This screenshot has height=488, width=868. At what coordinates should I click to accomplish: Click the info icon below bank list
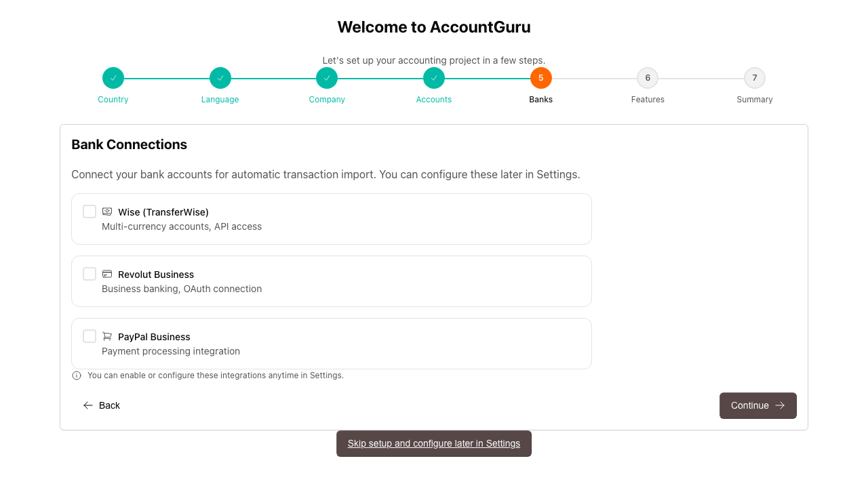coord(77,375)
